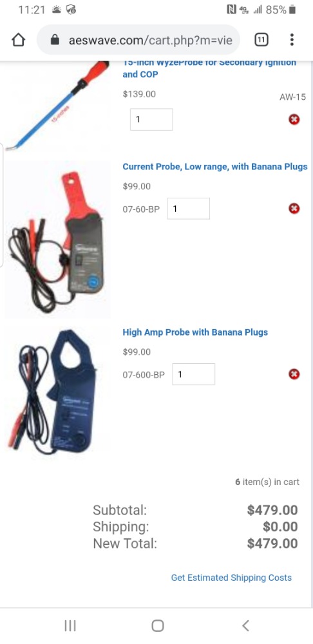313x644 pixels.
Task: Open the Current Probe Low range product link
Action: [x=215, y=167]
